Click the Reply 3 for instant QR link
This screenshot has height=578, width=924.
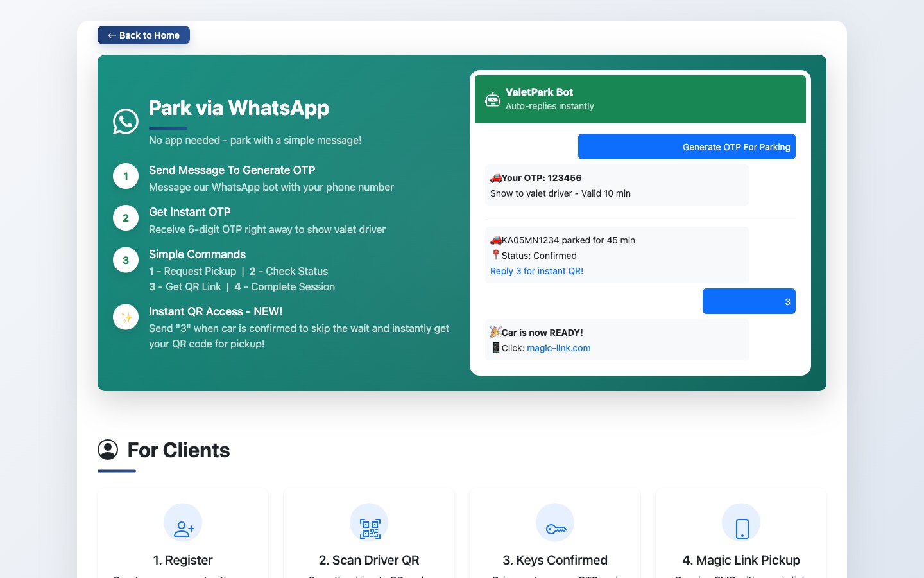536,271
